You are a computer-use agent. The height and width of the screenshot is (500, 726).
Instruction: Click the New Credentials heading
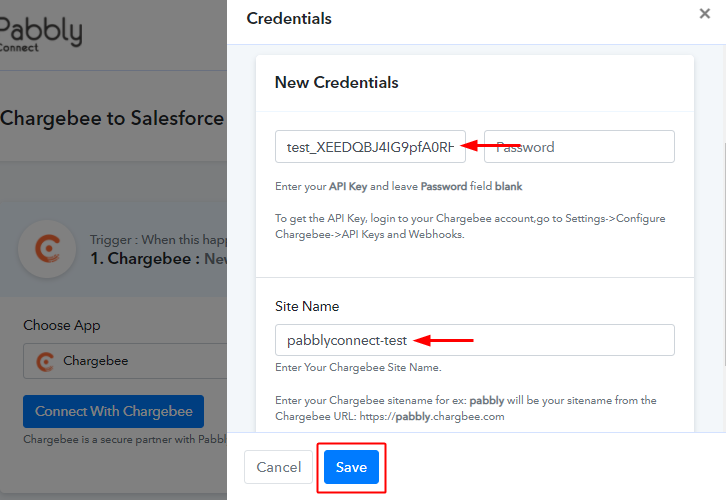tap(337, 82)
